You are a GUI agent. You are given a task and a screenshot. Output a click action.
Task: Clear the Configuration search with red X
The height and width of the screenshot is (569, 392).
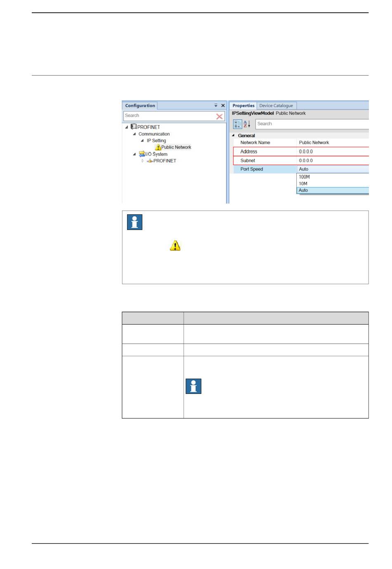tap(220, 116)
